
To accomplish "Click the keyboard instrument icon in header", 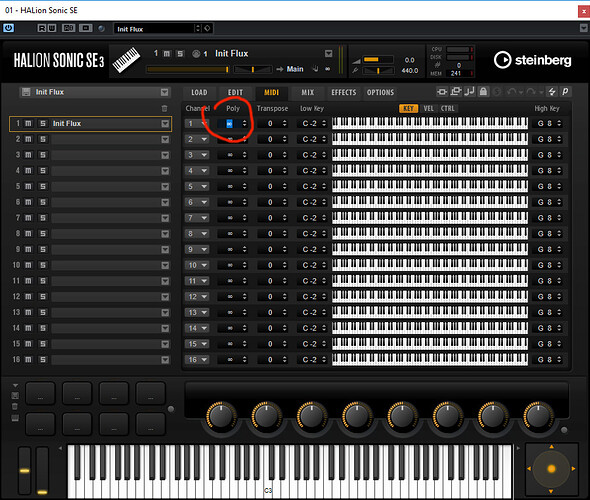I will (126, 60).
